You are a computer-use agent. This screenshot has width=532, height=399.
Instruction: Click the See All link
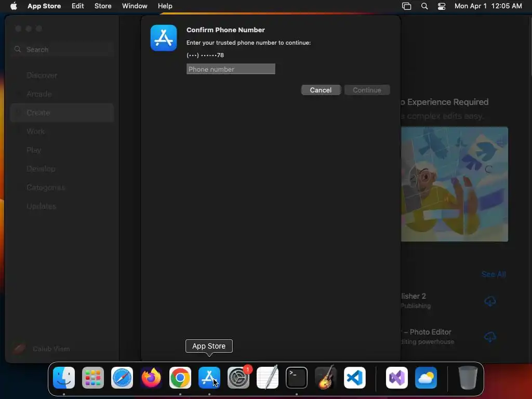494,274
